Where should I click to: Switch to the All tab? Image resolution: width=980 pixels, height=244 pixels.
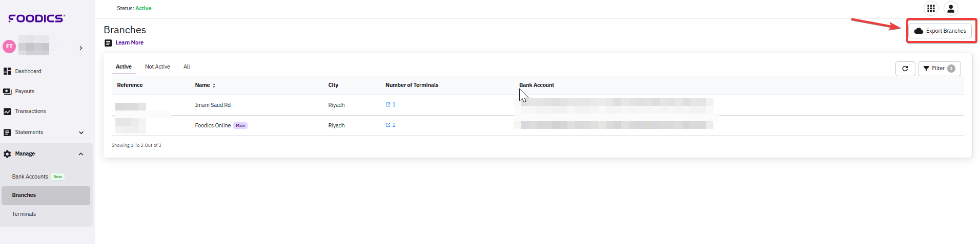click(x=187, y=67)
